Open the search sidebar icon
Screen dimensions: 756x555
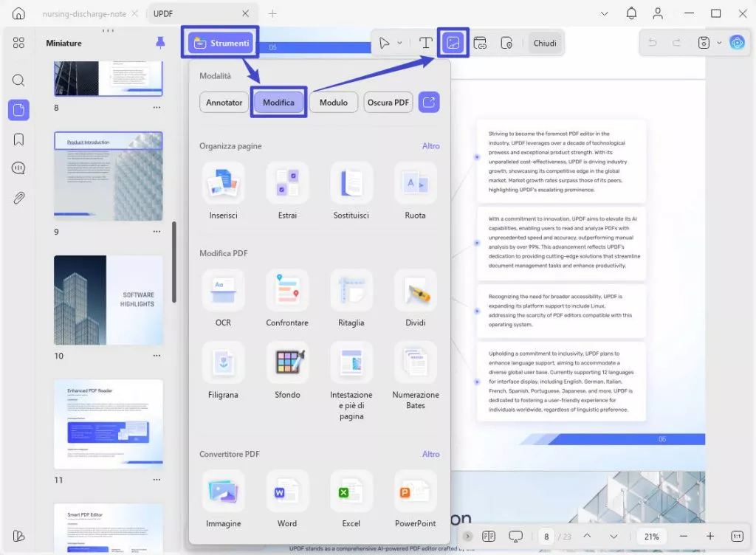(x=18, y=80)
